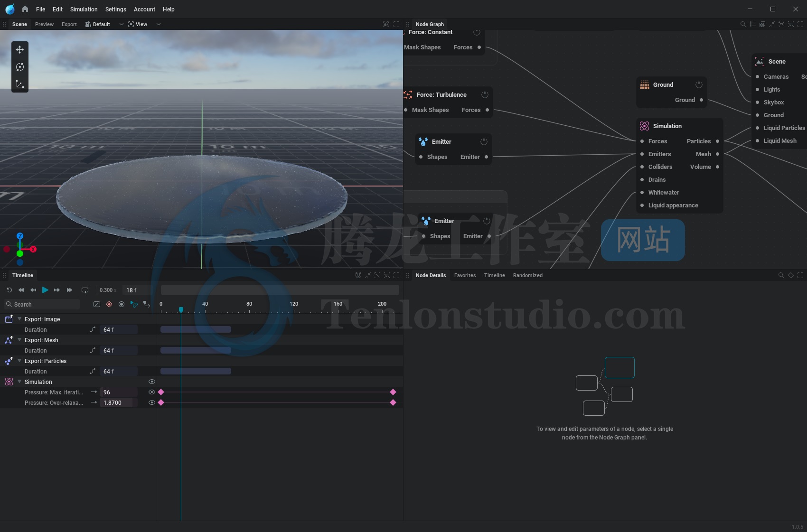Click the Pressure: Over-relaxation value field
This screenshot has width=807, height=532.
[x=119, y=402]
